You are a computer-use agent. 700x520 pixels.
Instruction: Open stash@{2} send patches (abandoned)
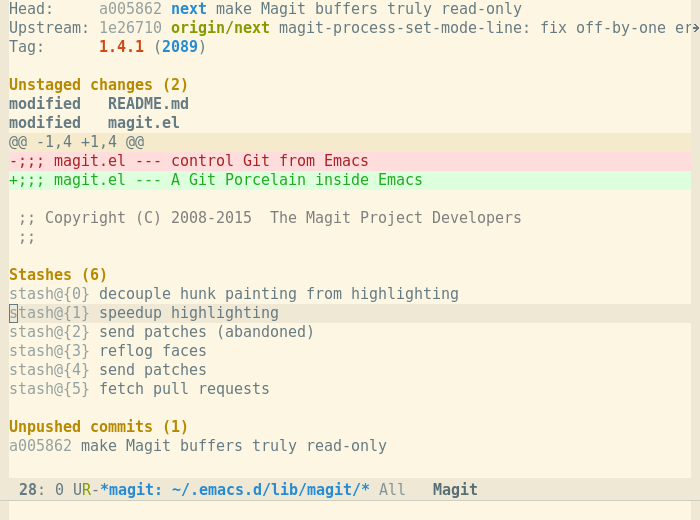pos(161,332)
